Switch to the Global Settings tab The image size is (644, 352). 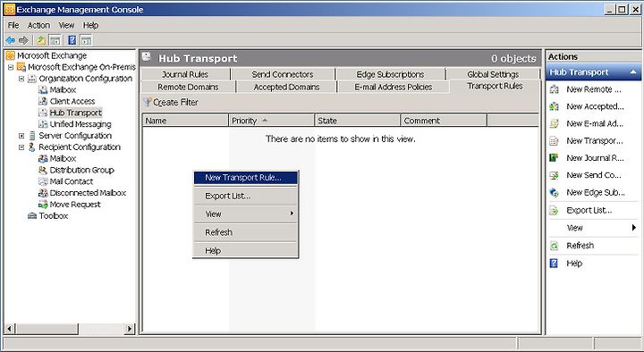493,74
